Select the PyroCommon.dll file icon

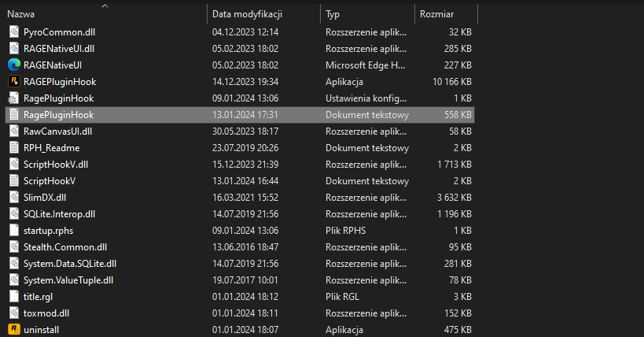(14, 31)
